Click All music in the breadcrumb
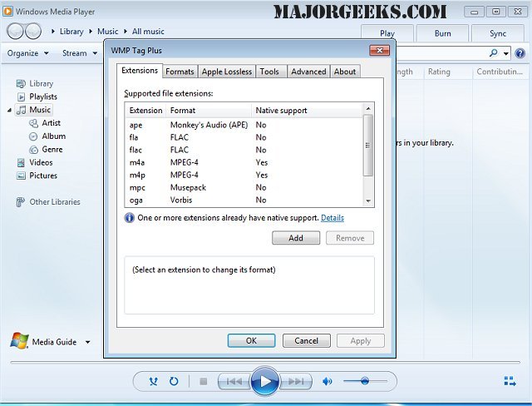The width and height of the screenshot is (532, 406). point(148,32)
